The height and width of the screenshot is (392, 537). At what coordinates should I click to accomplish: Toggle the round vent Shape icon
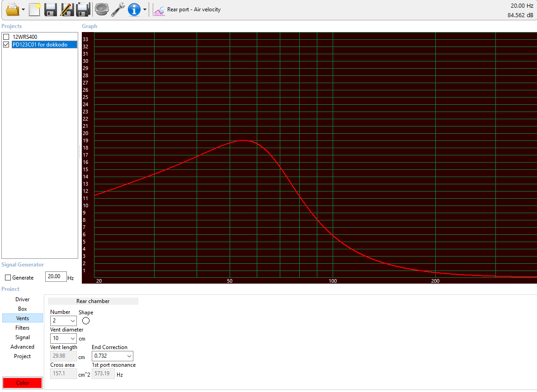86,321
